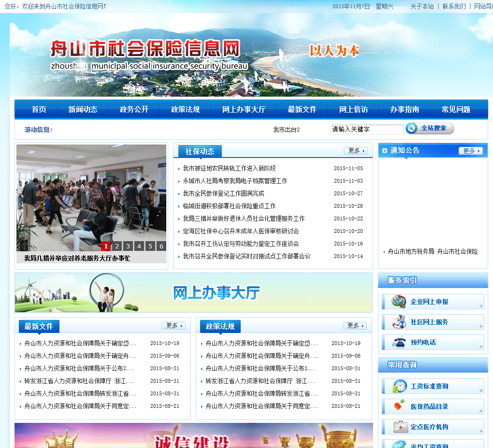Viewport: 493px width, 448px height.
Task: Open 企业网上申报 service icon
Action: pyautogui.click(x=398, y=302)
